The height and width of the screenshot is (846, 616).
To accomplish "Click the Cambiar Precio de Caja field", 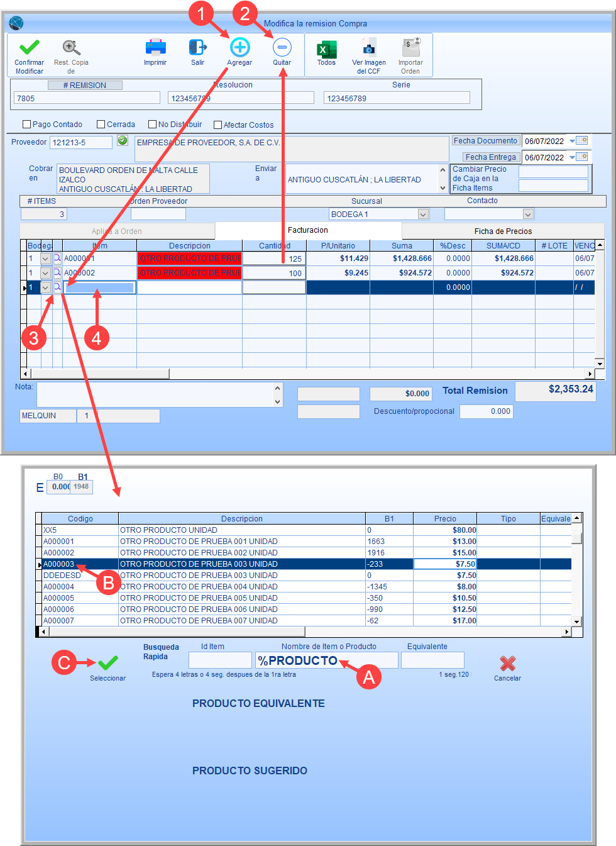I will pos(553,172).
